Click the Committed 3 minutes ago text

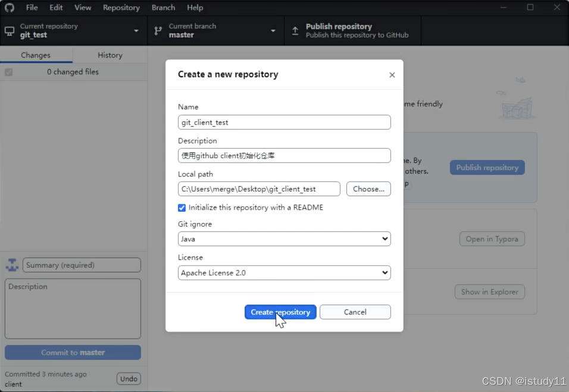click(x=46, y=374)
